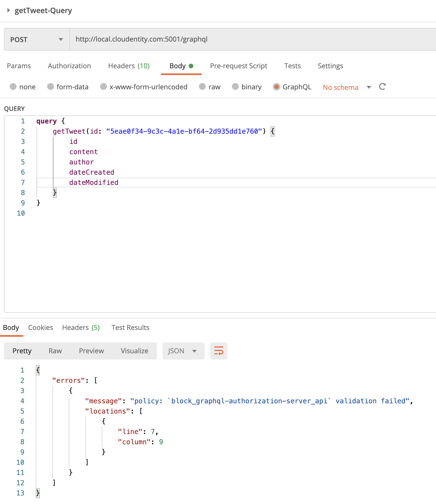Screen dimensions: 436x504
Task: Open the Pre-request Script tab
Action: coord(238,66)
